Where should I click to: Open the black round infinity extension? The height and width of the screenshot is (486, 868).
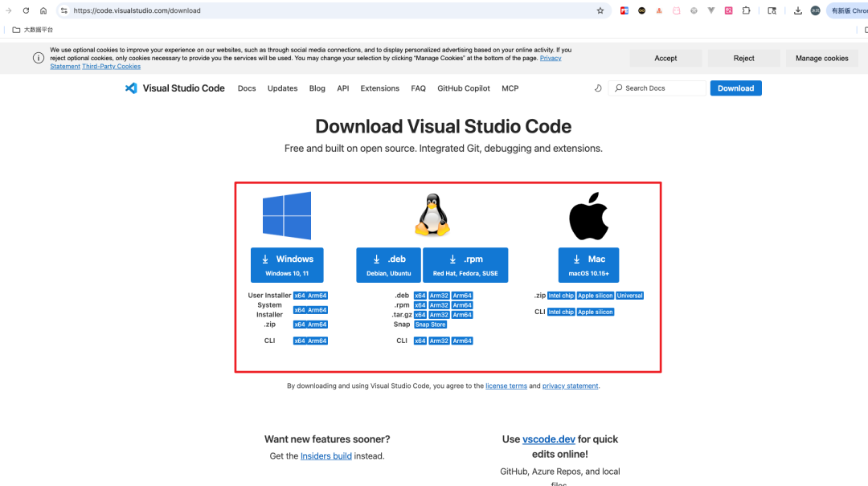pyautogui.click(x=641, y=10)
